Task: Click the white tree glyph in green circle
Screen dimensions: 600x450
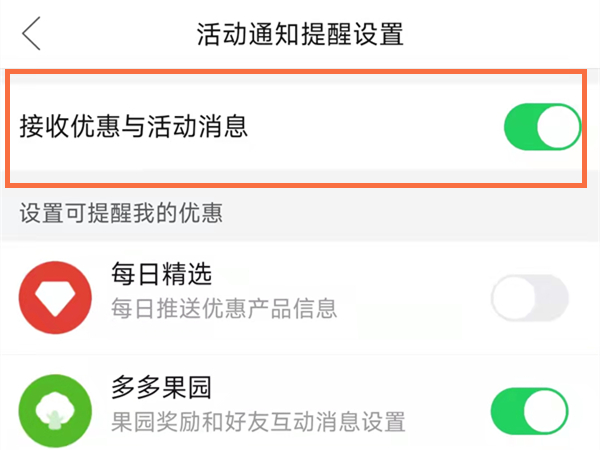Action: [56, 411]
